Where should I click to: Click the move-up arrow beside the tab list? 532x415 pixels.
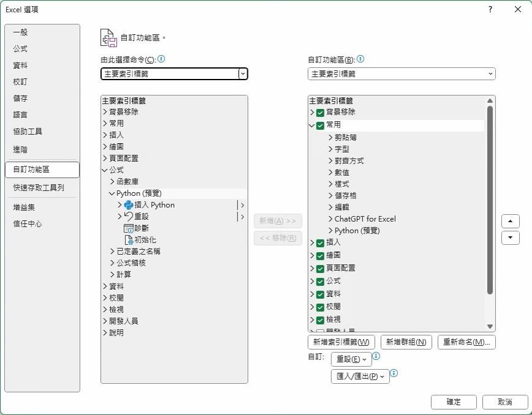pos(510,221)
